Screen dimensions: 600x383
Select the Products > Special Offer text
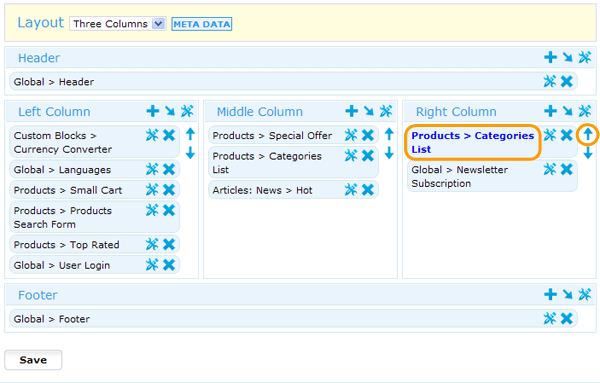272,135
